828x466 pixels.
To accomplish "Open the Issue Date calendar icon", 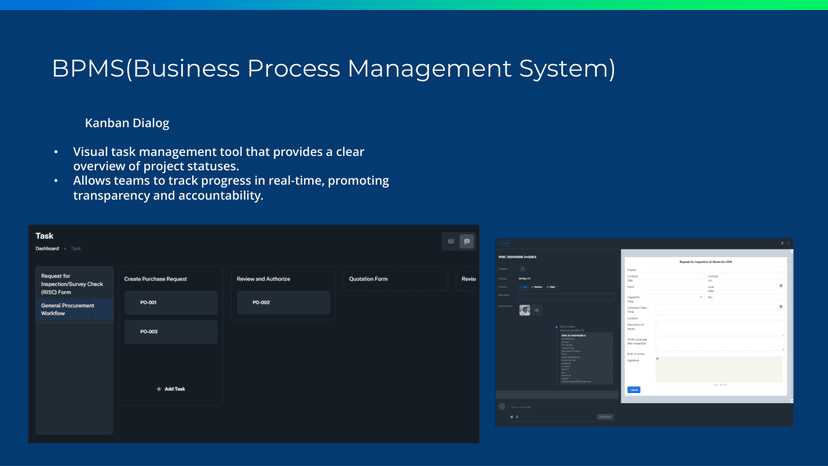I will pos(781,286).
